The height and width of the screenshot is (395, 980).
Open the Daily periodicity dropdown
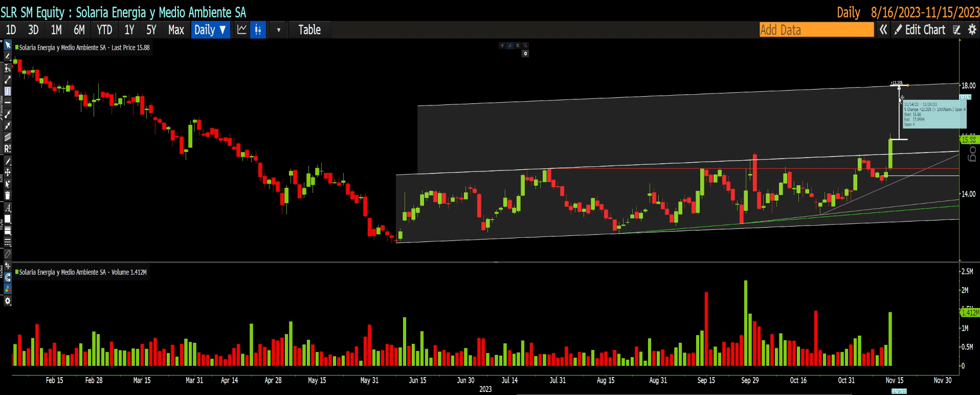click(210, 30)
